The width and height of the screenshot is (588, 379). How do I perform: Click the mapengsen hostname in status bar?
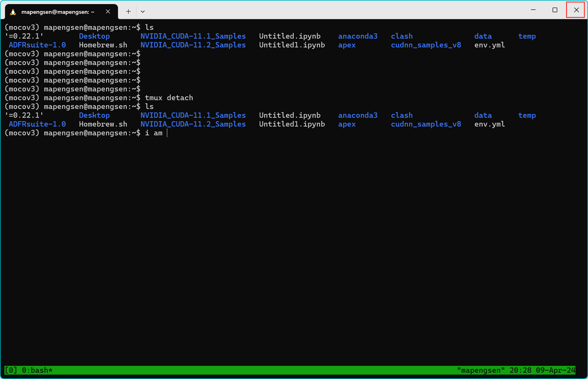pos(481,370)
